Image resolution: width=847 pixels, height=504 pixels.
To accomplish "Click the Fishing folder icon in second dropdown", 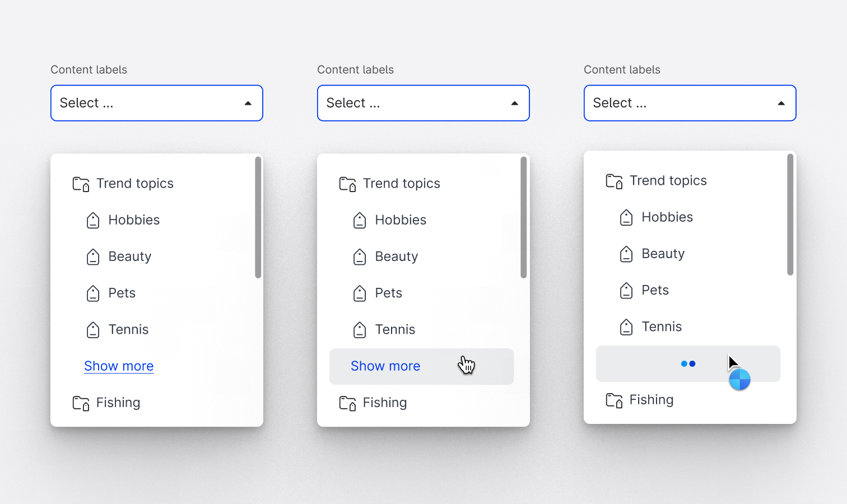I will tap(347, 403).
